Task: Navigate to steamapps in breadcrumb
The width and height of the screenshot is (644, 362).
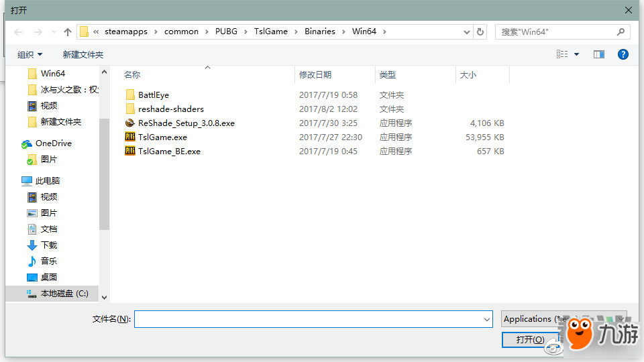Action: (125, 32)
